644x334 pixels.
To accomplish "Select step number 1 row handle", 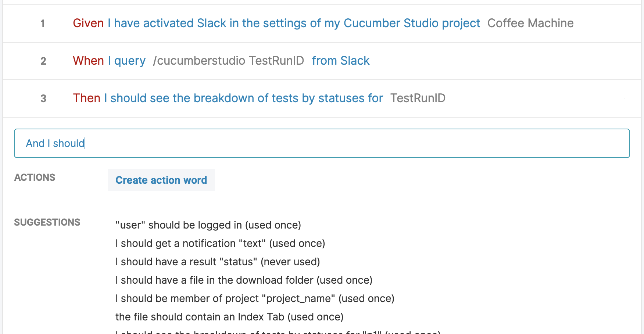I will click(x=43, y=24).
